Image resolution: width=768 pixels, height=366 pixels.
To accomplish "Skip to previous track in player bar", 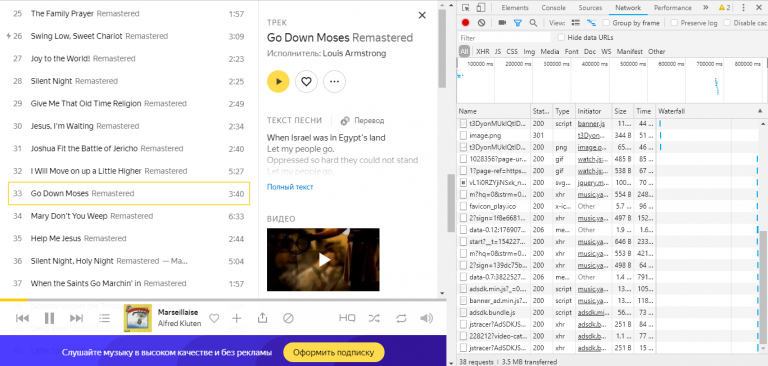I will click(x=22, y=318).
